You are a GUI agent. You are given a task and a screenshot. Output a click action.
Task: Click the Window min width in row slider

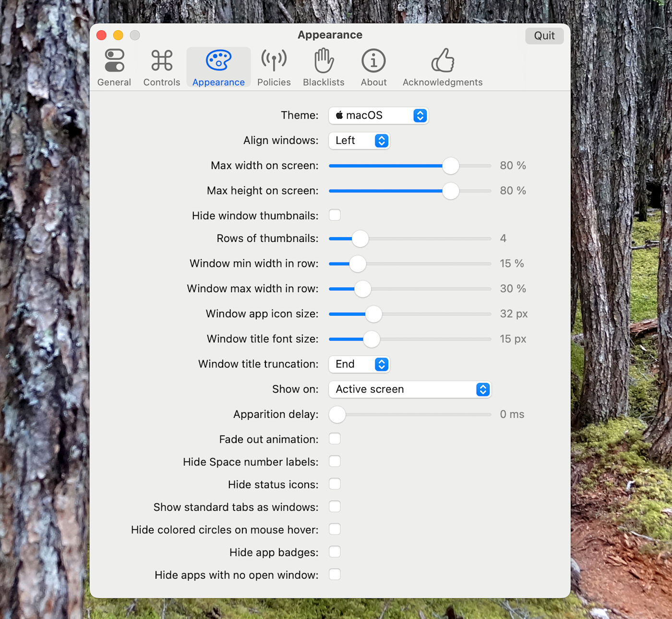click(x=410, y=264)
